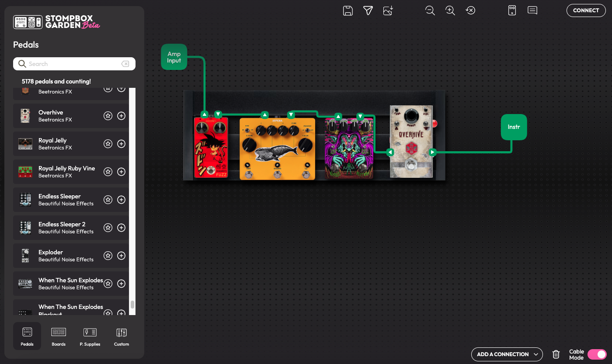Open the P. Supplies tab
Screen dimensions: 612x364
90,336
